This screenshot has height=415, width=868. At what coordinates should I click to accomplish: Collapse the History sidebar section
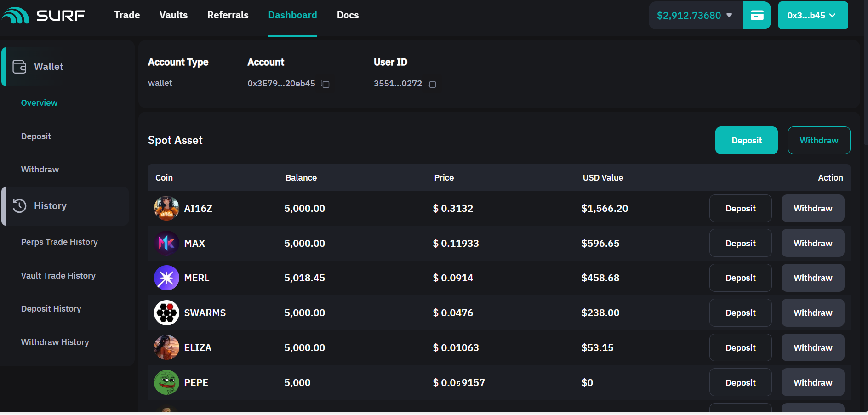pyautogui.click(x=50, y=206)
